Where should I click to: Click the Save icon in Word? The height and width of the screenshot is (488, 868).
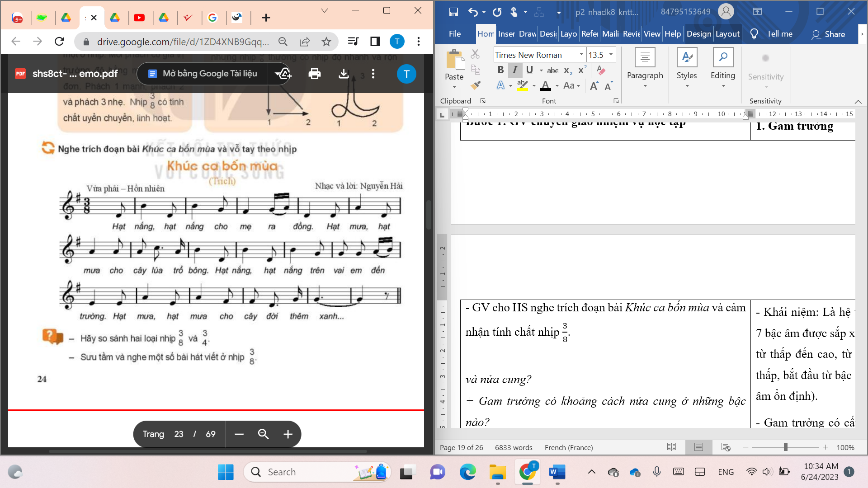pos(453,12)
